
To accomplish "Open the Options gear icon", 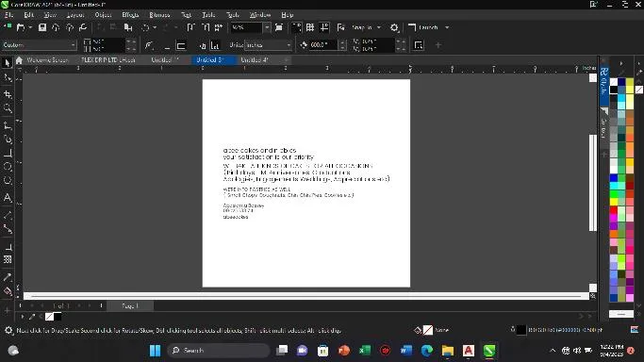I will [x=394, y=27].
